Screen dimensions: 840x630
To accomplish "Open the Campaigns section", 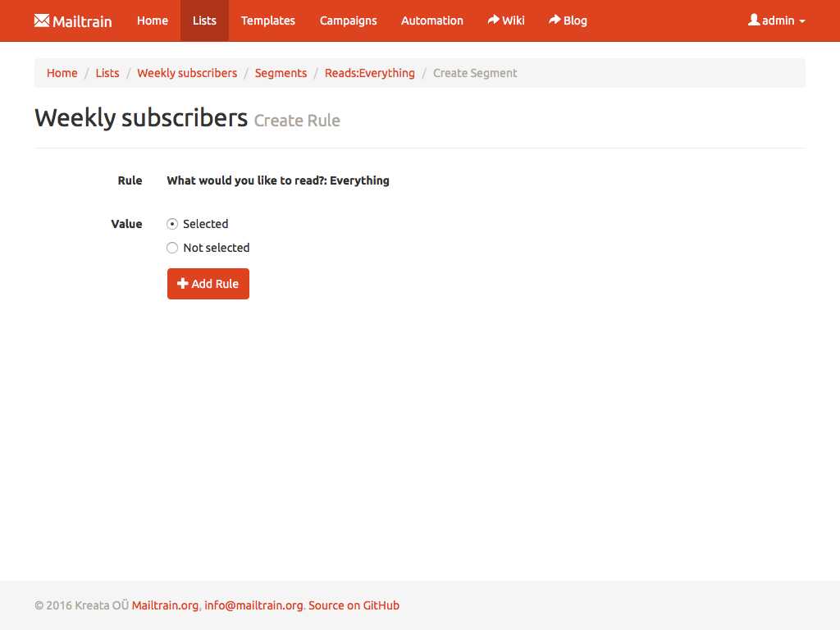I will click(348, 21).
